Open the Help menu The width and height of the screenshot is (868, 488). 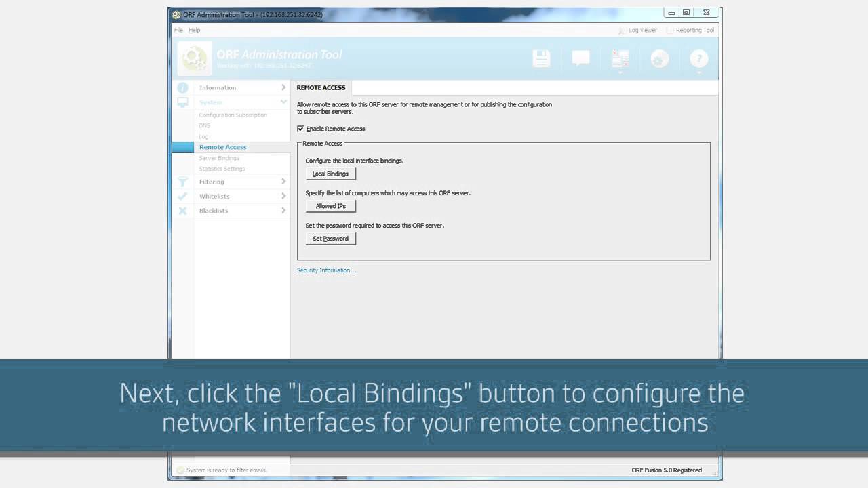195,30
